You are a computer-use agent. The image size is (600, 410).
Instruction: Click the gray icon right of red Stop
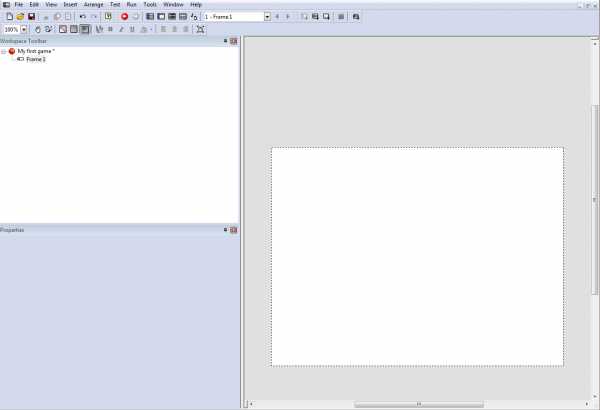135,16
